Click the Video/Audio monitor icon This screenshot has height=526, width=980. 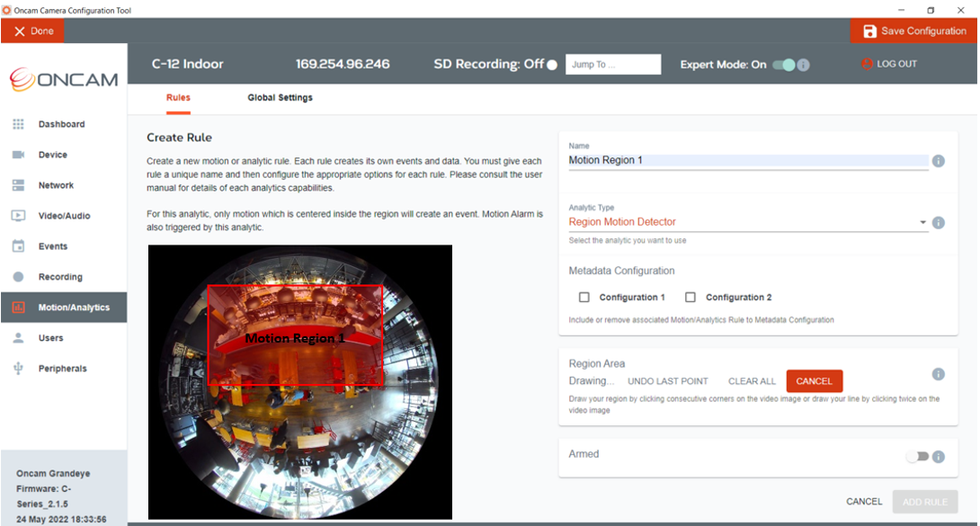pos(18,216)
